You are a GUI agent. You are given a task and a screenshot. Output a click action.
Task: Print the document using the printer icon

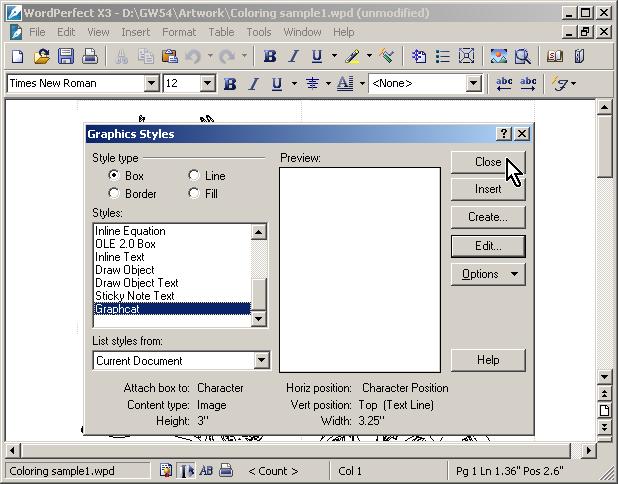click(90, 56)
